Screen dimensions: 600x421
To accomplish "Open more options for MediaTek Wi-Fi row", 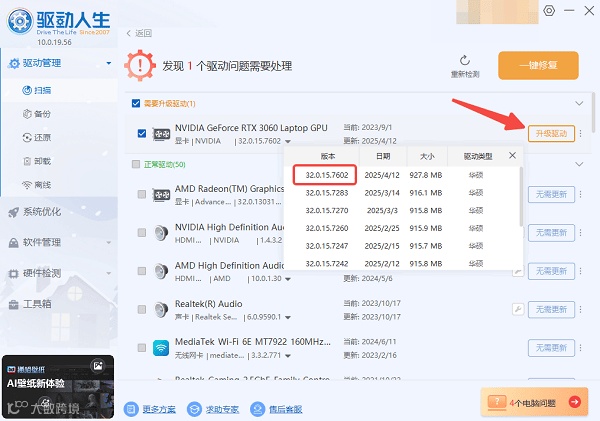I will [580, 348].
